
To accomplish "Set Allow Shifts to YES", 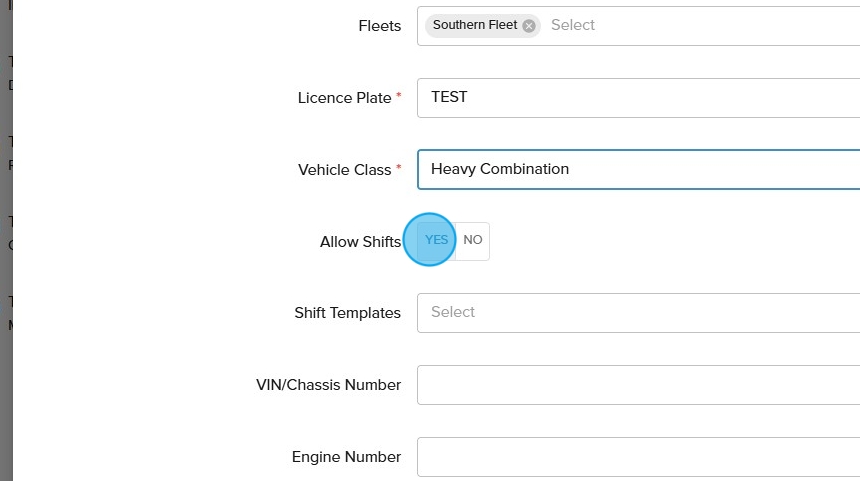I will pos(436,240).
